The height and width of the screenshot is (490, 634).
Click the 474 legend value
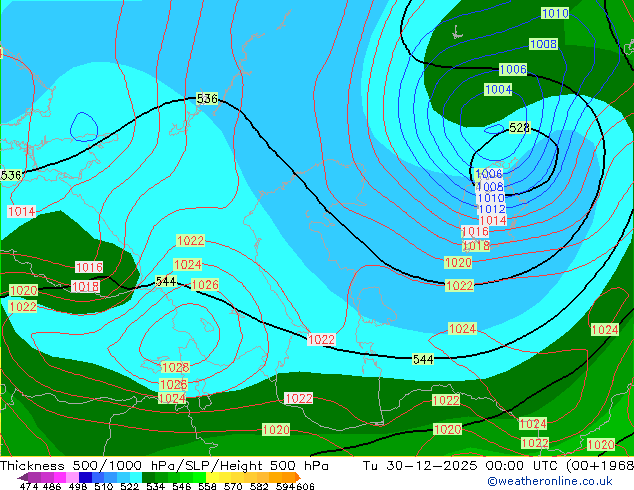29,486
